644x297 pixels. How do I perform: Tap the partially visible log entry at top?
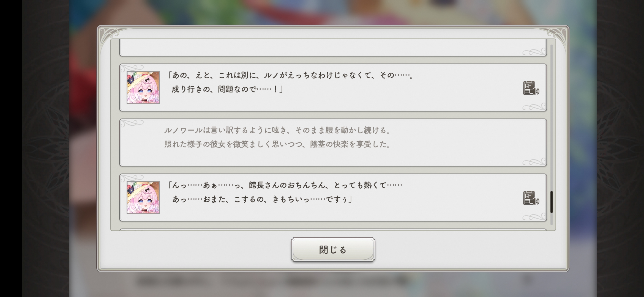tap(333, 48)
